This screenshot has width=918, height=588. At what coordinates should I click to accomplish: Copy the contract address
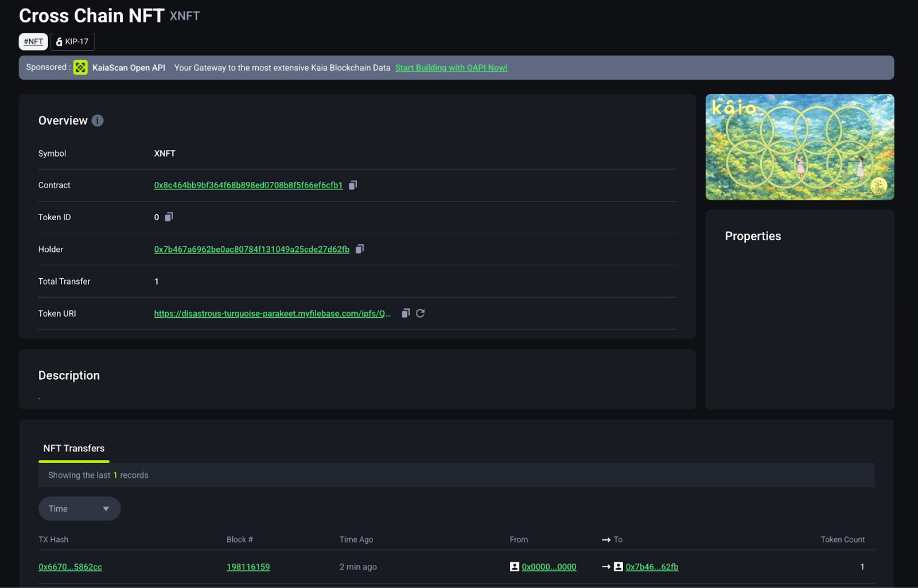pyautogui.click(x=353, y=185)
